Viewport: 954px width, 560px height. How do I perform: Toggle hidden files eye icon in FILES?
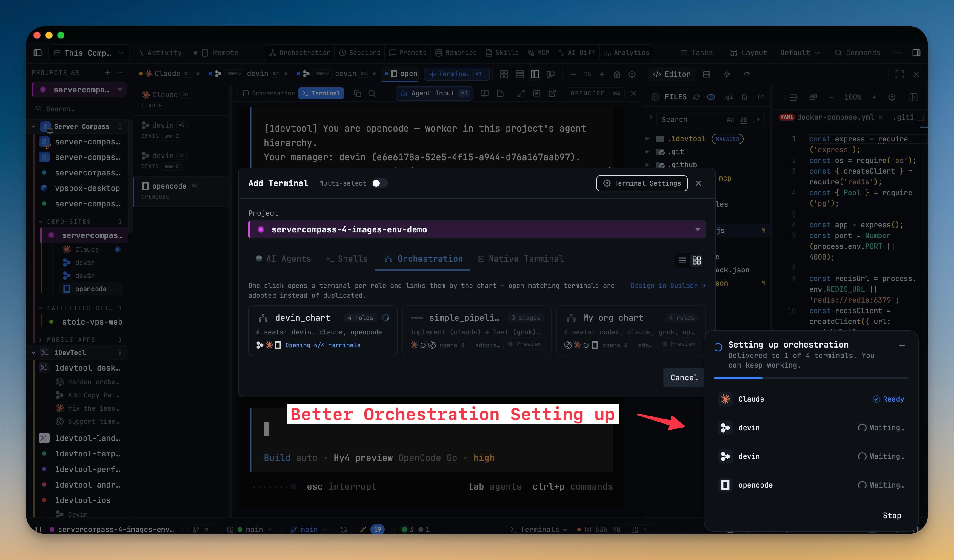pyautogui.click(x=711, y=97)
